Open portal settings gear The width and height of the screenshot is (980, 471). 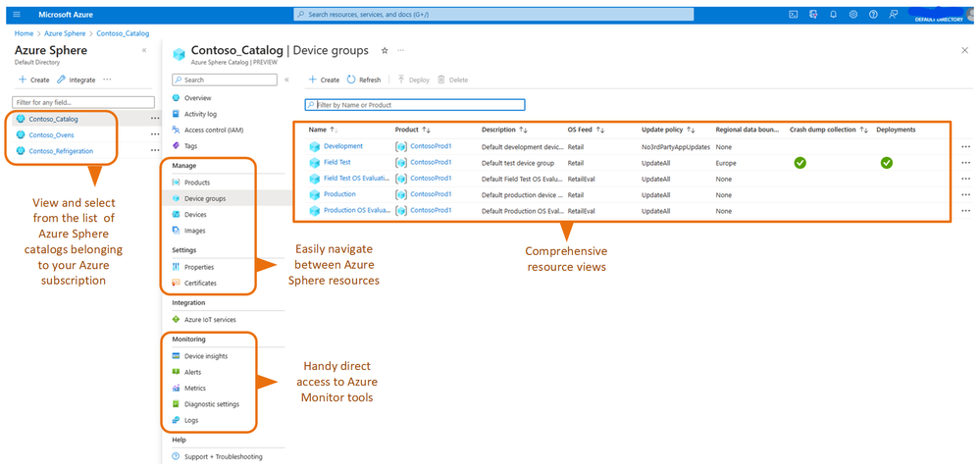[x=853, y=15]
